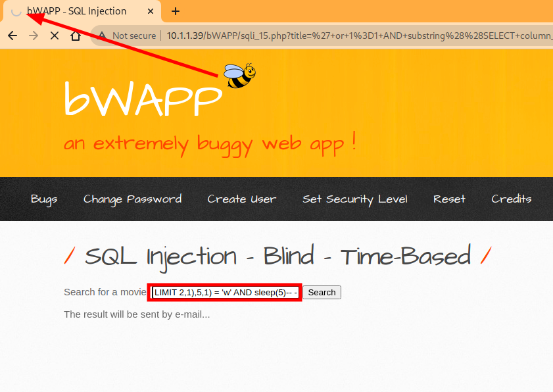This screenshot has width=553, height=392.
Task: Open a new browser tab with plus
Action: coord(176,11)
